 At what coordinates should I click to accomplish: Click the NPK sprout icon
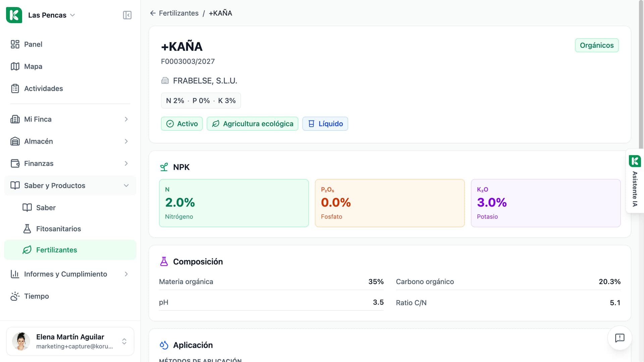[164, 167]
